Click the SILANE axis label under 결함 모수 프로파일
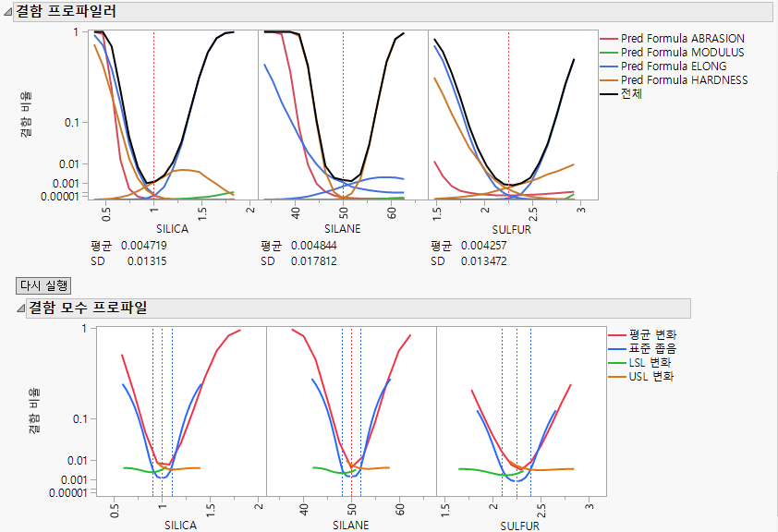 point(351,526)
